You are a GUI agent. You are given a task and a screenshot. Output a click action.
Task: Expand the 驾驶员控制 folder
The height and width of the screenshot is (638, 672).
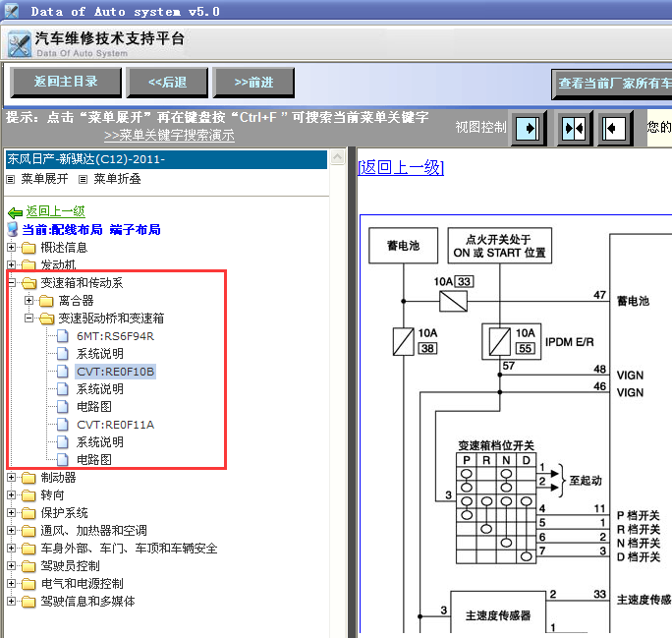point(12,565)
